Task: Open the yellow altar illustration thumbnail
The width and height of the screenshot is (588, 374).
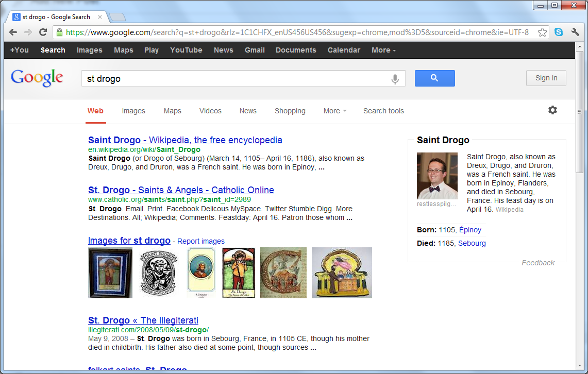Action: click(342, 273)
